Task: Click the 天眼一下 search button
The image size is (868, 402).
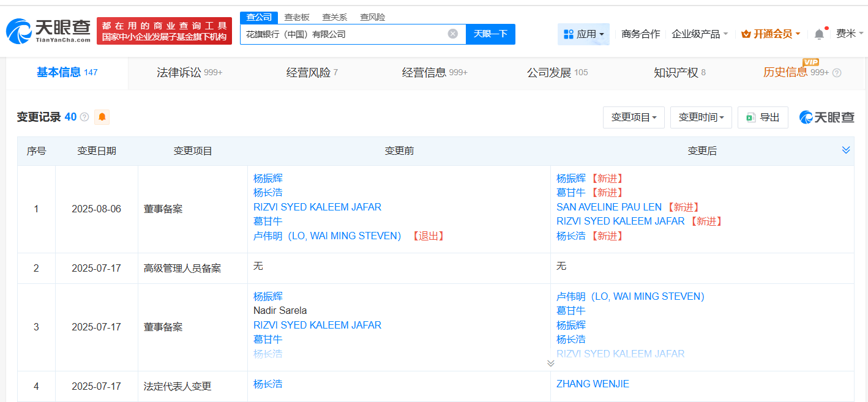Action: (490, 34)
